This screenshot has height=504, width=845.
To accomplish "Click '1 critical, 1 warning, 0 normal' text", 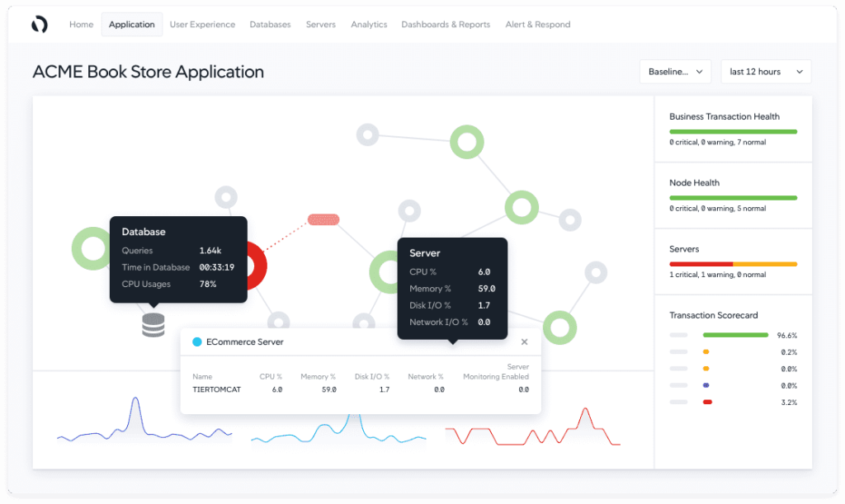I will tap(717, 275).
